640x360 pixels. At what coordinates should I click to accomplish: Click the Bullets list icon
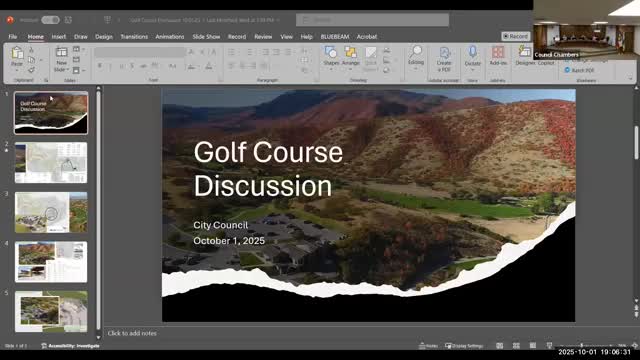click(231, 52)
